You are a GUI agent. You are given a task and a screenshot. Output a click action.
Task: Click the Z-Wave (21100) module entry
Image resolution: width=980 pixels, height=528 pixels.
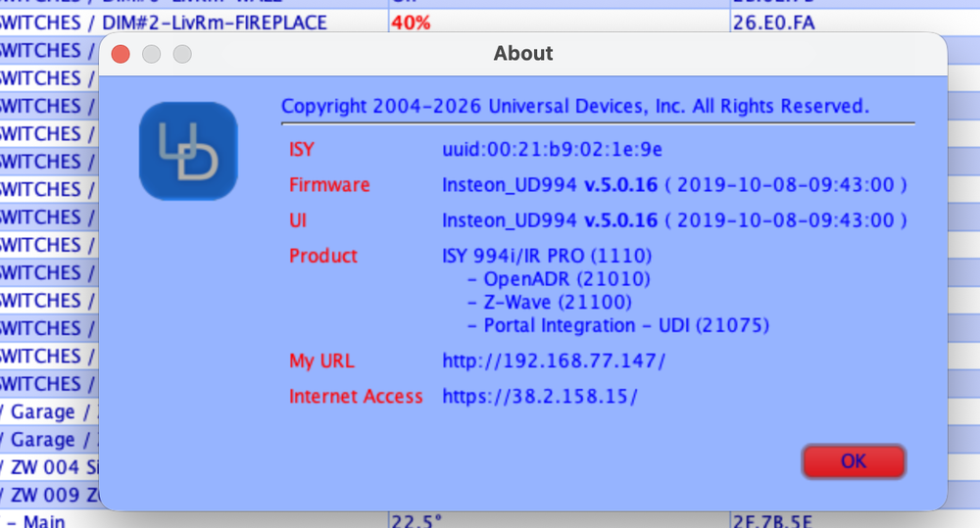coord(550,303)
